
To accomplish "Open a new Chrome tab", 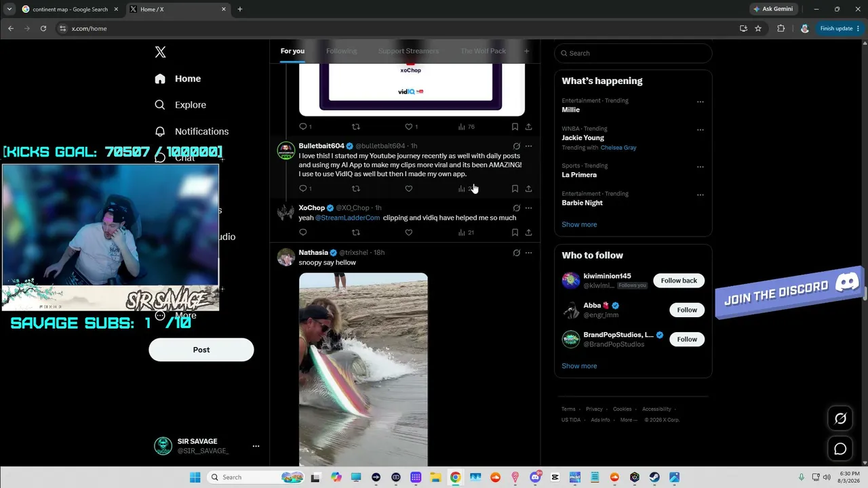I will [x=239, y=9].
